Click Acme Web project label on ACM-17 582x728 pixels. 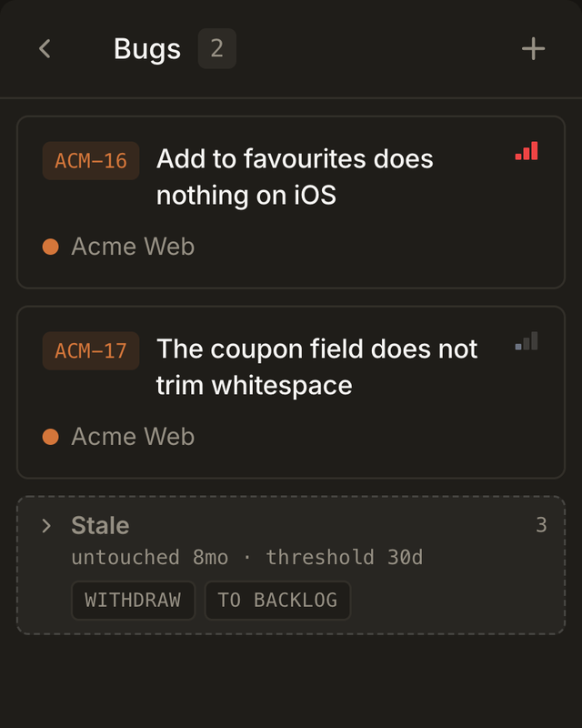coord(133,437)
